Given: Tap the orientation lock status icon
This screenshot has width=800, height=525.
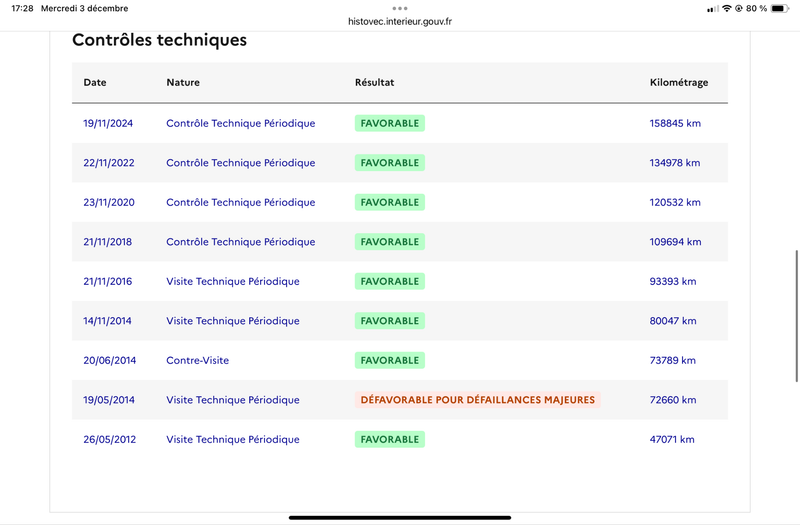Looking at the screenshot, I should [x=739, y=8].
